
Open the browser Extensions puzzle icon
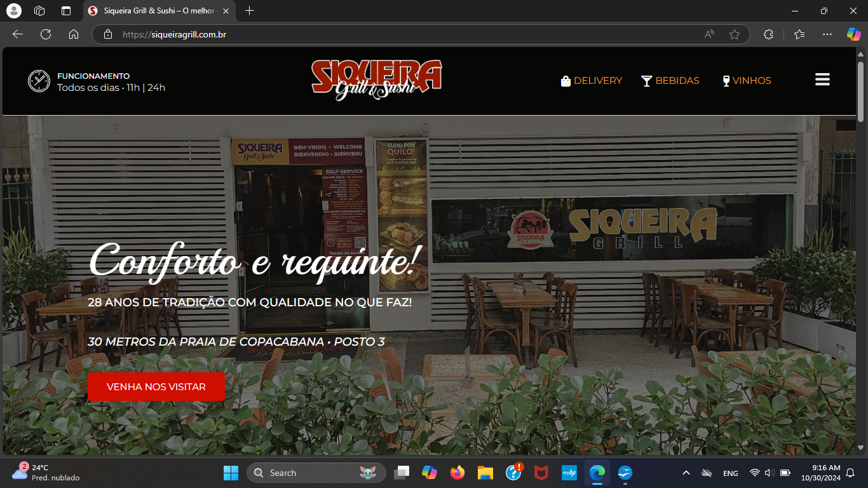click(768, 34)
